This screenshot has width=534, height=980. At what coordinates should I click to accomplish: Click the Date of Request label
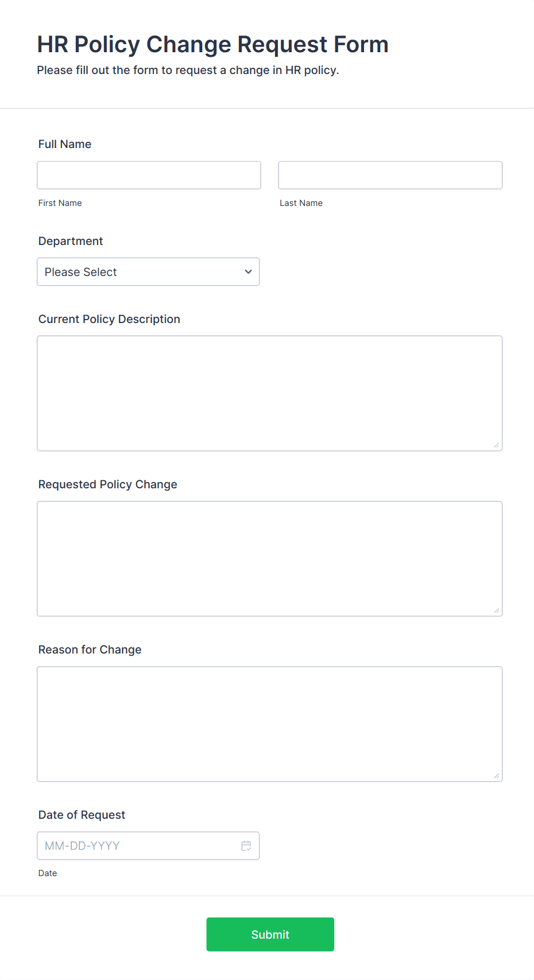pos(82,815)
